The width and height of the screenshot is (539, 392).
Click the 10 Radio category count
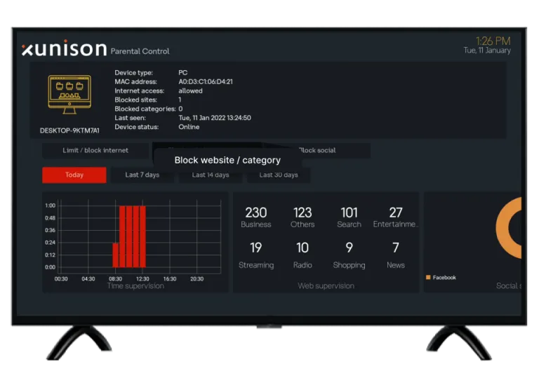(x=302, y=255)
